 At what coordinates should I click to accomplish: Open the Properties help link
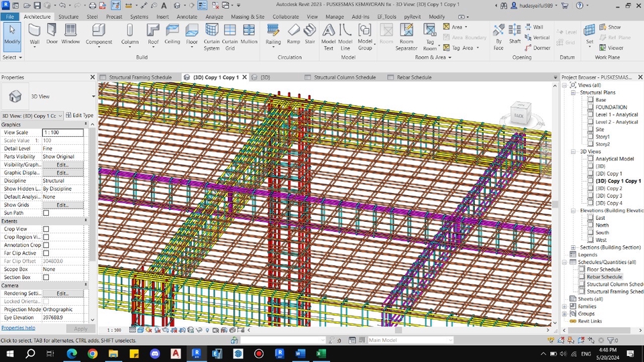(18, 328)
